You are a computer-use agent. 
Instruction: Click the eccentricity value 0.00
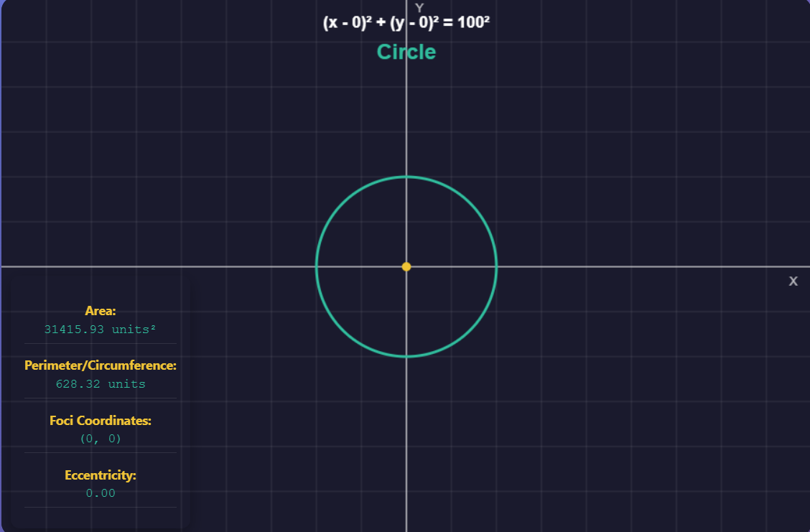coord(100,493)
